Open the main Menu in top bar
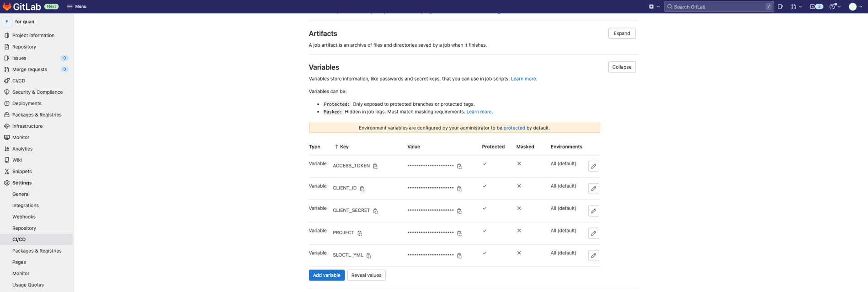The image size is (868, 292). click(76, 6)
